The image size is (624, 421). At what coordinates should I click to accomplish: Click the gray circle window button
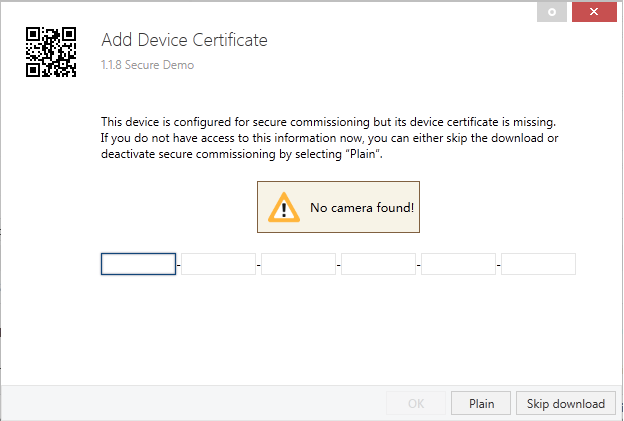tap(552, 12)
